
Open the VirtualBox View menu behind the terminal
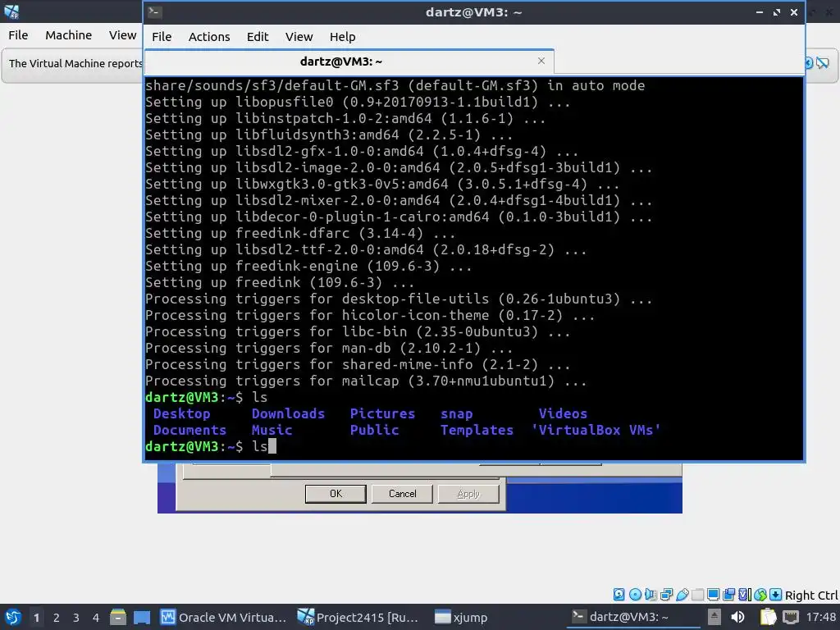(x=123, y=35)
